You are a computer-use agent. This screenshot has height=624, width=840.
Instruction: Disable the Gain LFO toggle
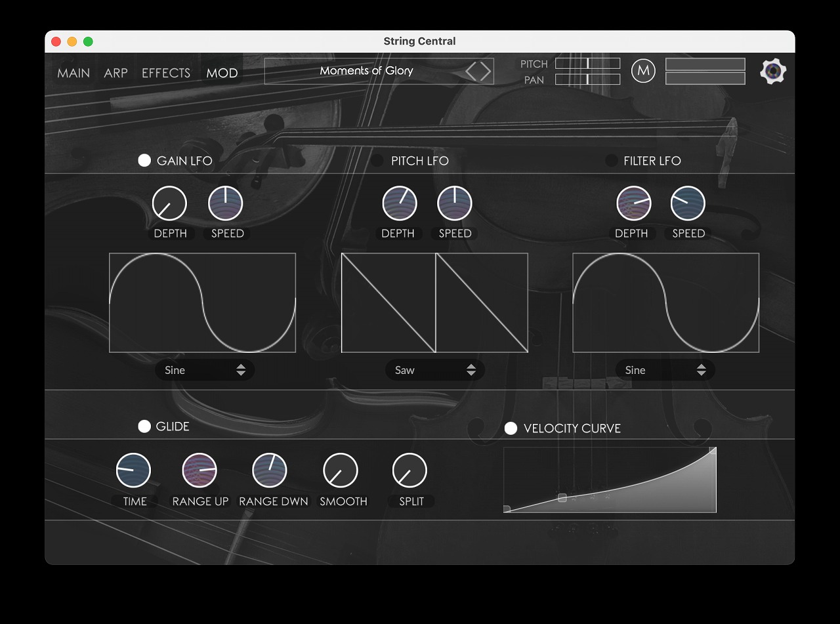[x=144, y=161]
